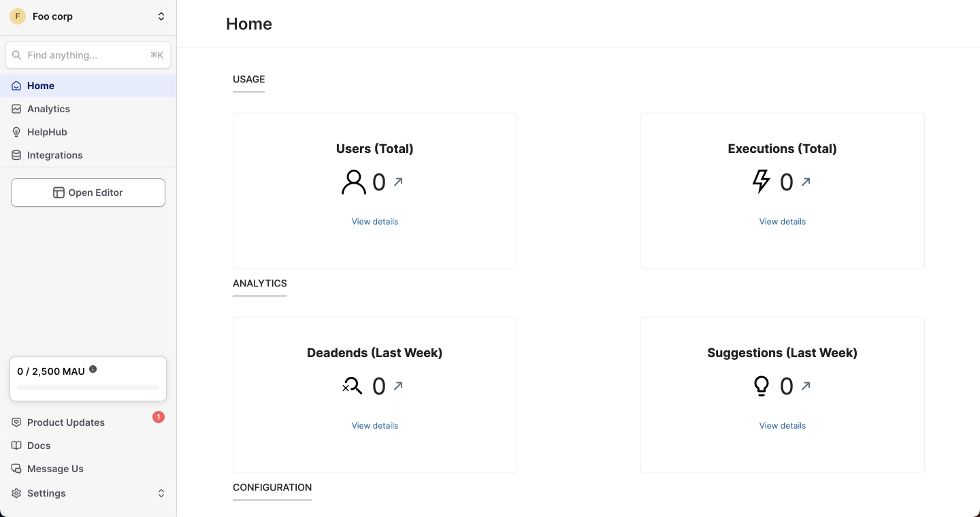
Task: Click the Executions lightning bolt icon
Action: click(x=761, y=182)
